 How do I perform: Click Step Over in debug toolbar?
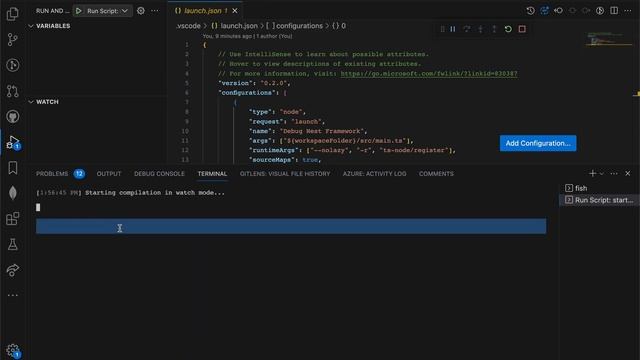click(x=467, y=29)
